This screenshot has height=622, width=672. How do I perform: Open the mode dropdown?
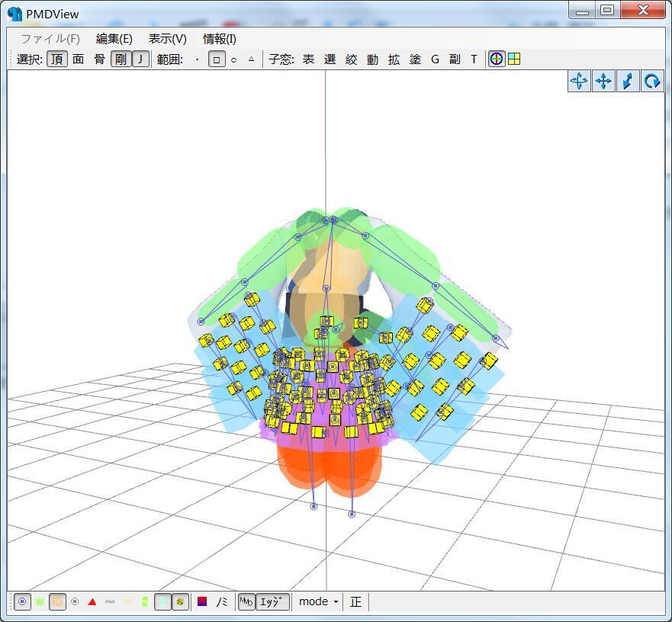(318, 601)
